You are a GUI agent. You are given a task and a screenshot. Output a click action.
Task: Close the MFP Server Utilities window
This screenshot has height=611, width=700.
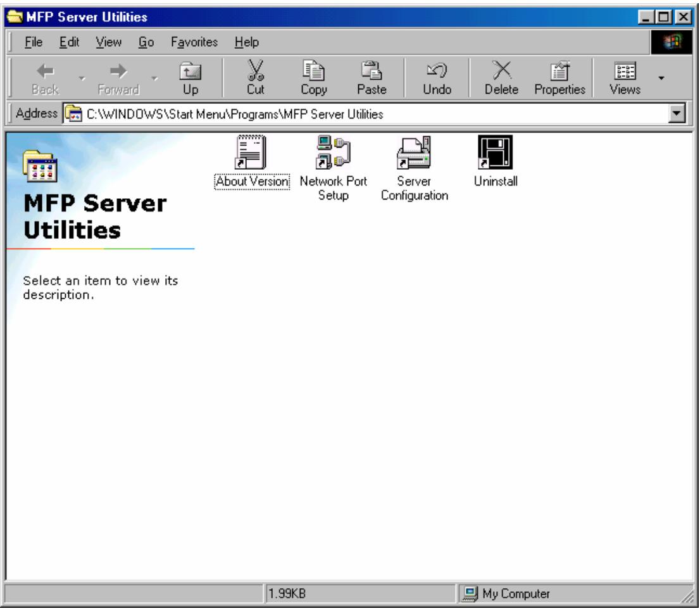[x=683, y=17]
